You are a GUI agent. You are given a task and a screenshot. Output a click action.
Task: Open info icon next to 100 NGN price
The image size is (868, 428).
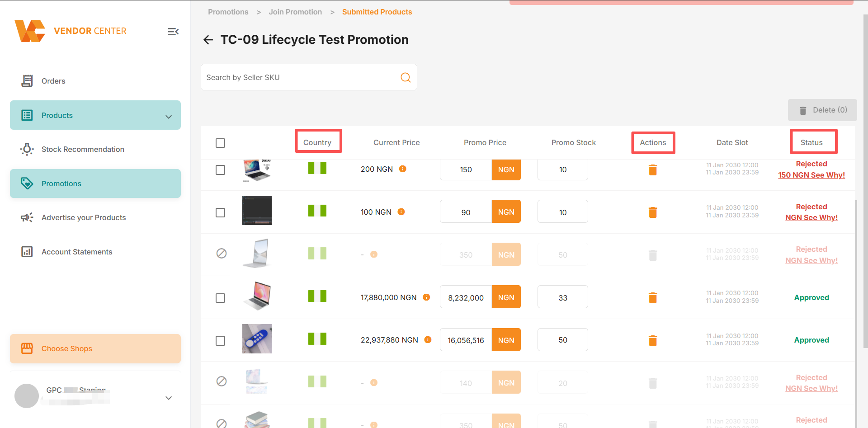click(x=401, y=212)
